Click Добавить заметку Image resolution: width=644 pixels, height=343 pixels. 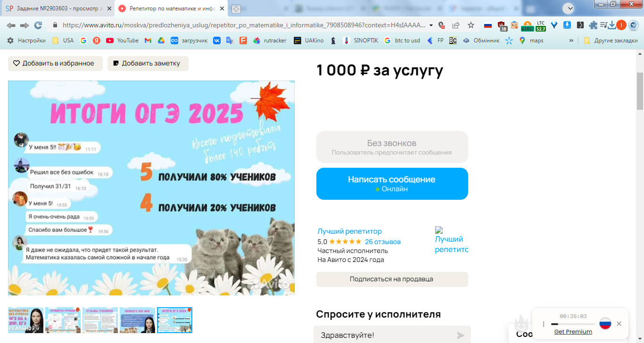(148, 63)
